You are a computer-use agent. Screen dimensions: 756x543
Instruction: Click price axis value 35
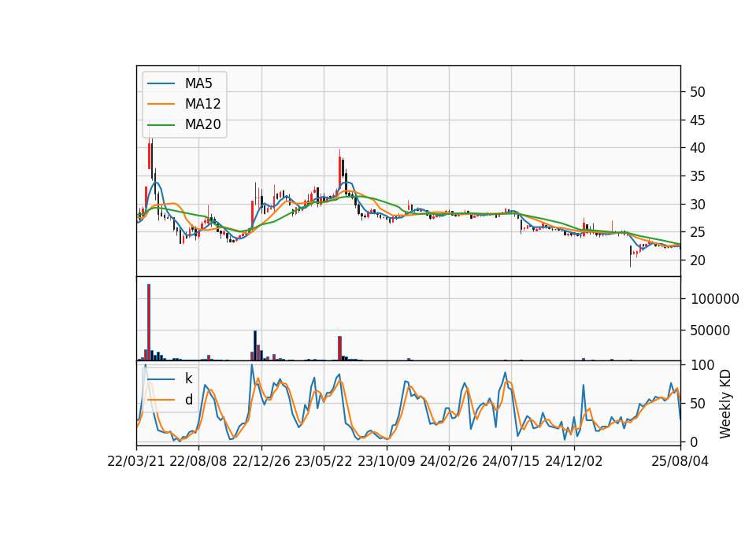tap(697, 176)
